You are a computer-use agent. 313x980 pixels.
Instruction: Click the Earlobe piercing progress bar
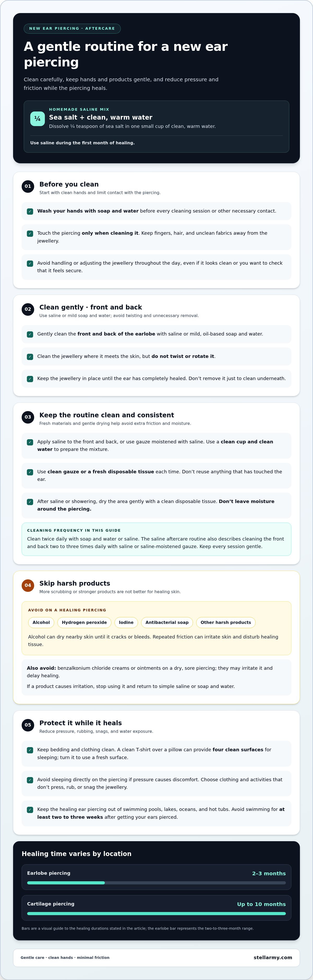[x=156, y=883]
